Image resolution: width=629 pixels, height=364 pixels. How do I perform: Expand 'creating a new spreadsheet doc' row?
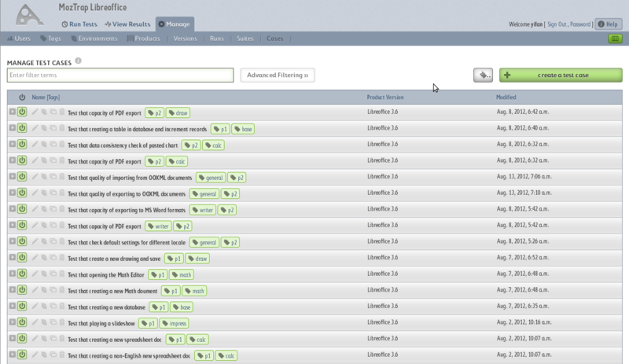point(13,338)
